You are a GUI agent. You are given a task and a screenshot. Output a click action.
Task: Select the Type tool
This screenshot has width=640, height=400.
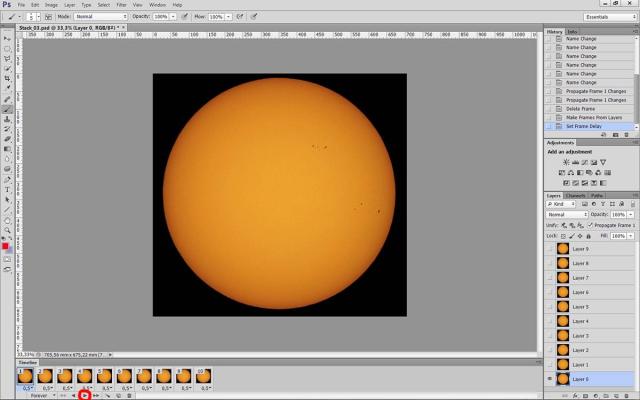tap(7, 188)
